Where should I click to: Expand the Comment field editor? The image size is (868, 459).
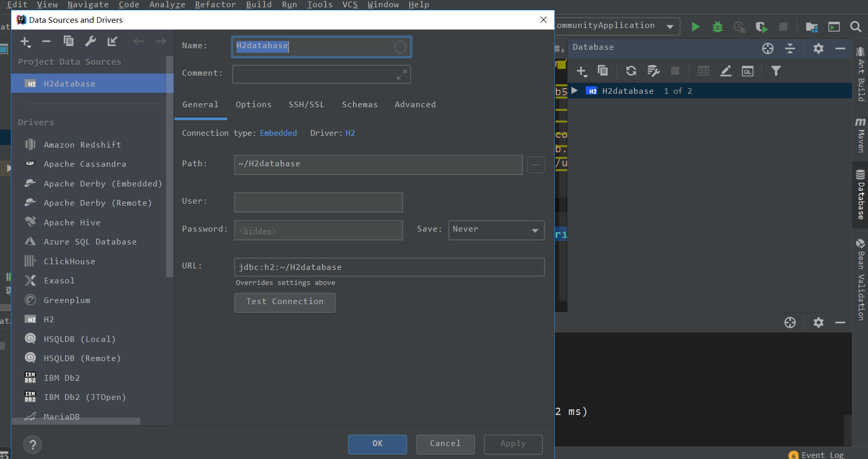click(x=402, y=76)
